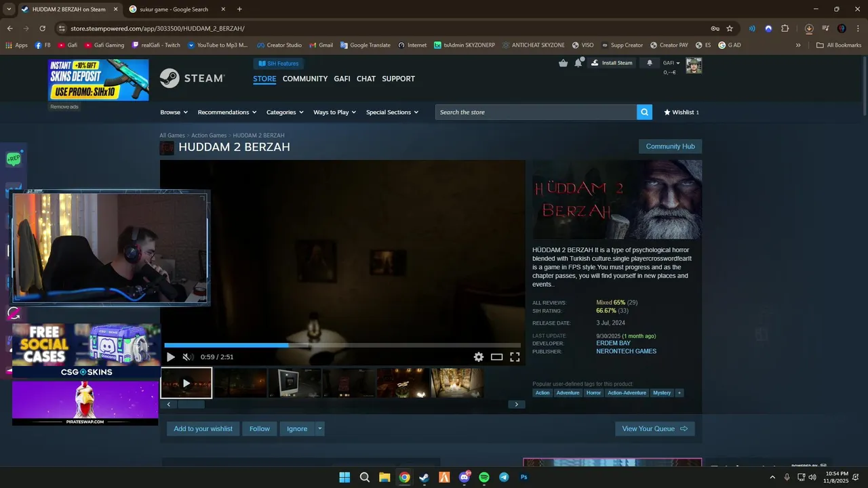The width and height of the screenshot is (868, 488).
Task: Expand the Ways to Play dropdown
Action: click(x=334, y=113)
